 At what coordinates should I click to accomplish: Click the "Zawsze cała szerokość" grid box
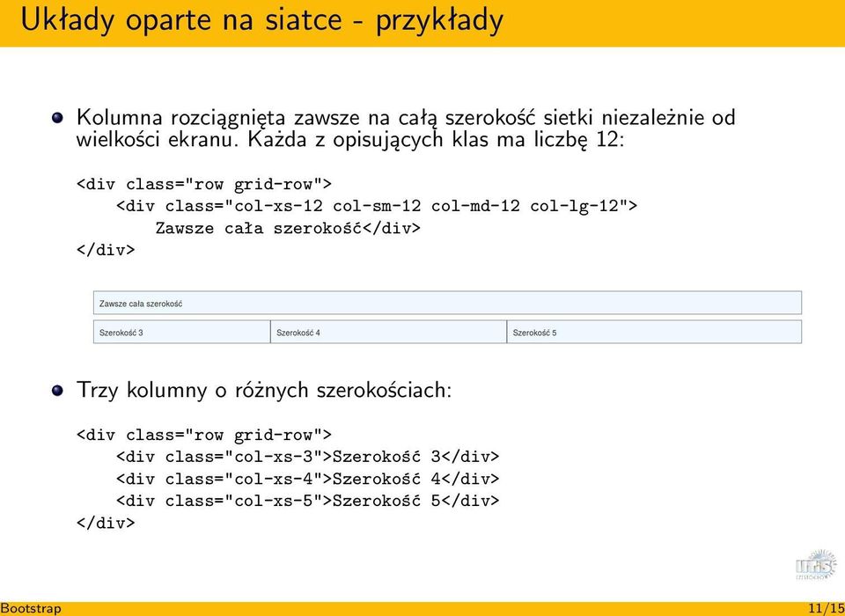pyautogui.click(x=447, y=303)
